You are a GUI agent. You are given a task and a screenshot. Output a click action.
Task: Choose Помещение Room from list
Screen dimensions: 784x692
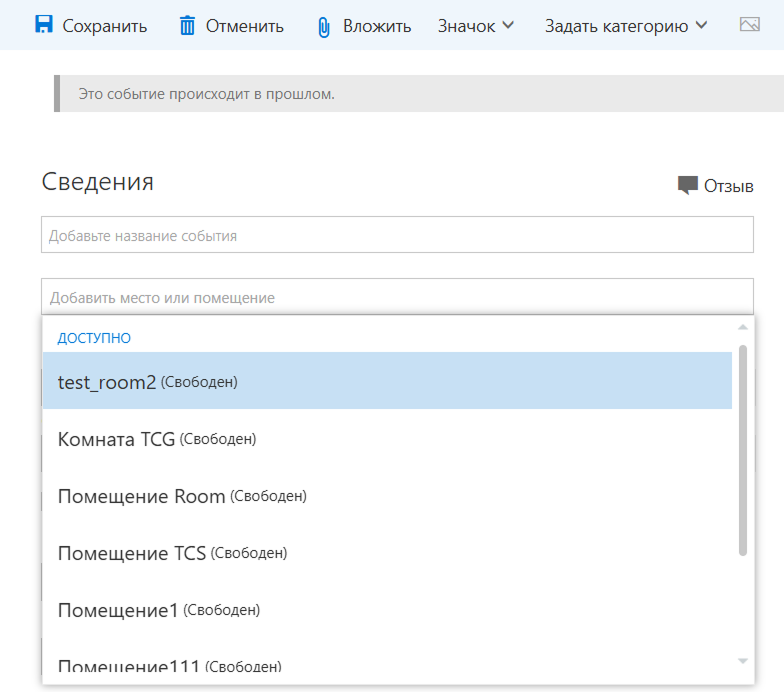tap(387, 496)
